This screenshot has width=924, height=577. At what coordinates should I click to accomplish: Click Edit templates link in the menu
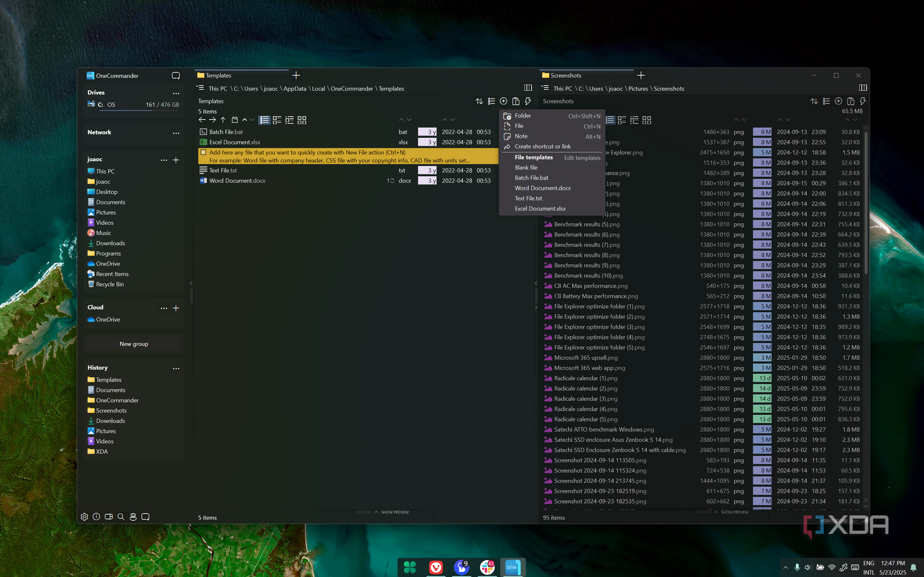click(x=582, y=158)
